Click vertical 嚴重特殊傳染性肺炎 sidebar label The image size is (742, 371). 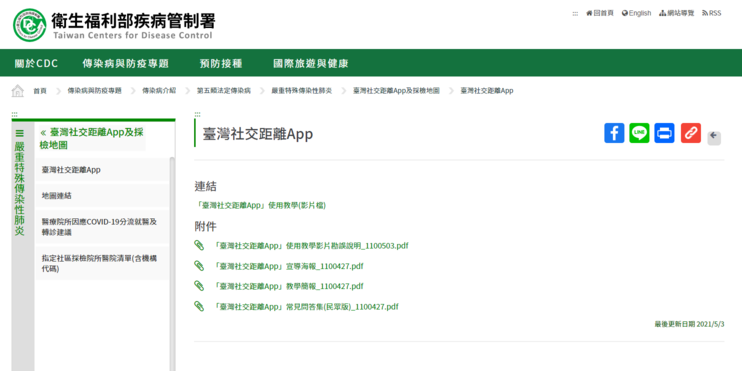point(19,189)
